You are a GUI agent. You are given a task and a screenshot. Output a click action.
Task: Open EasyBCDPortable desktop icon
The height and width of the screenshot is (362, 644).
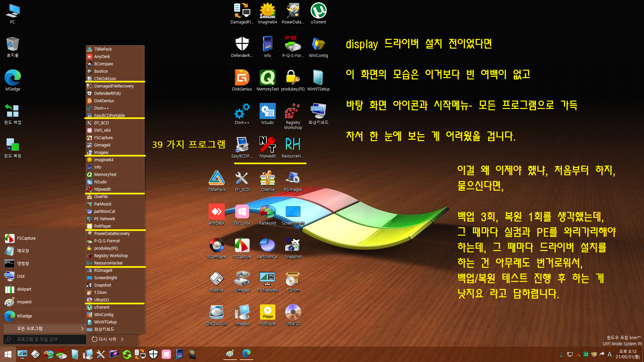click(242, 147)
